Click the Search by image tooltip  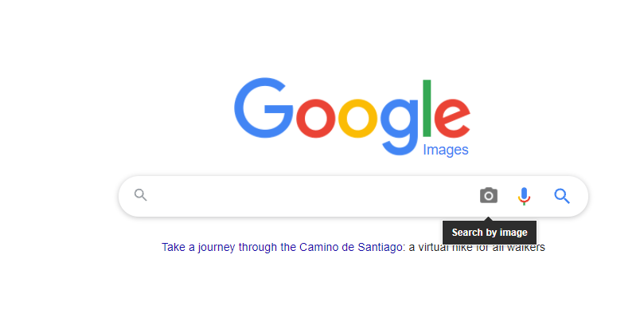(x=490, y=233)
